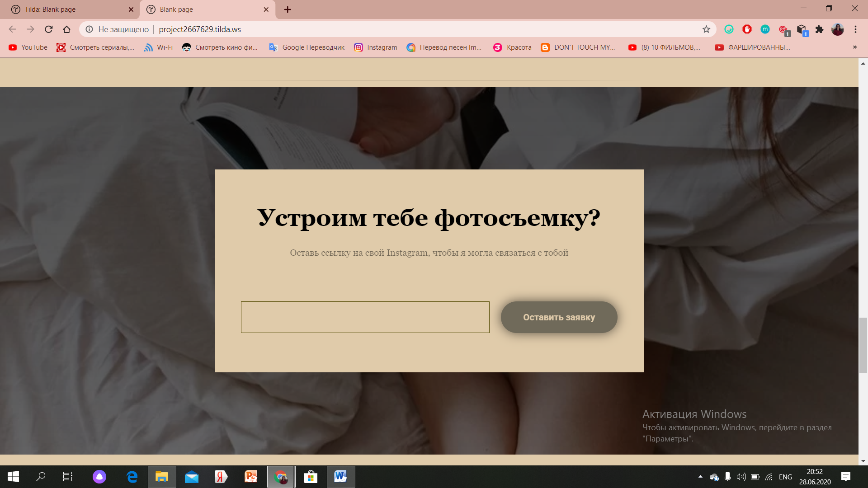Go to the browser home page icon

[67, 29]
